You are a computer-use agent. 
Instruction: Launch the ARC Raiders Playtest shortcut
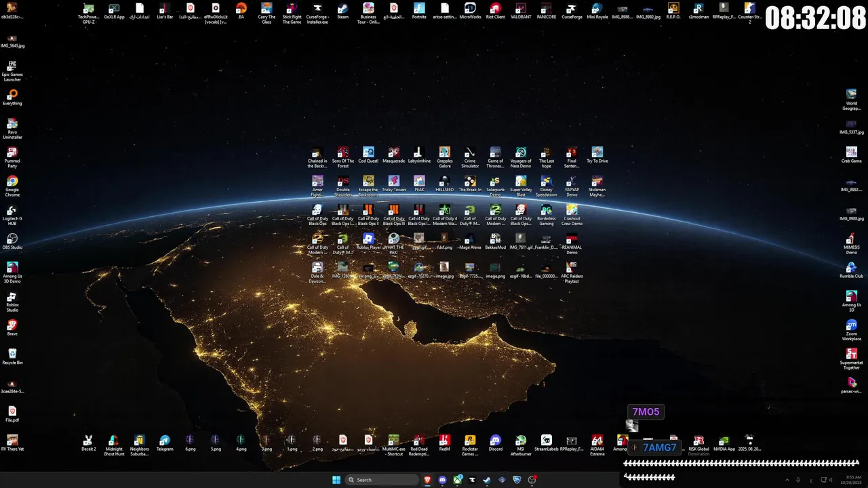[x=572, y=272]
